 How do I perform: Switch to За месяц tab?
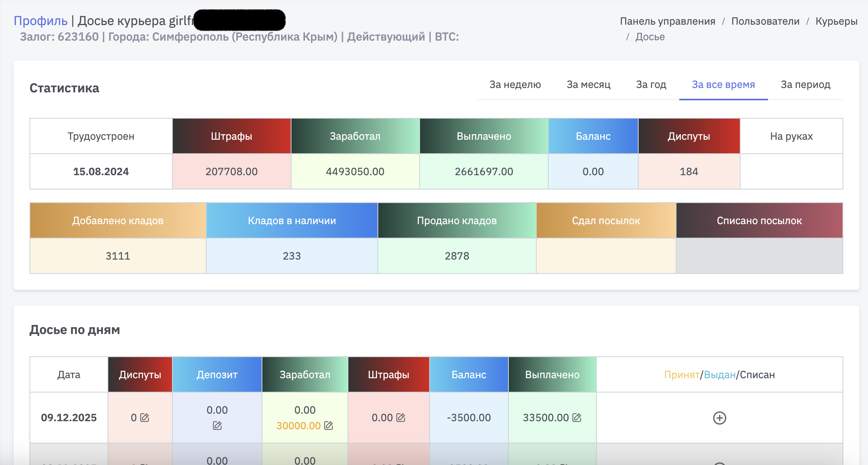click(588, 84)
